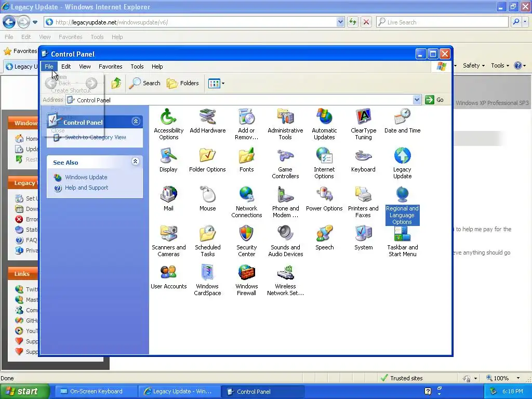Image resolution: width=532 pixels, height=399 pixels.
Task: Open Control Panel Help menu
Action: click(x=157, y=66)
